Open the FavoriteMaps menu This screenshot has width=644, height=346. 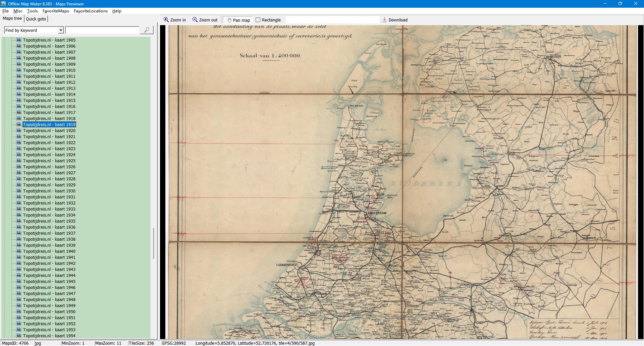(56, 11)
